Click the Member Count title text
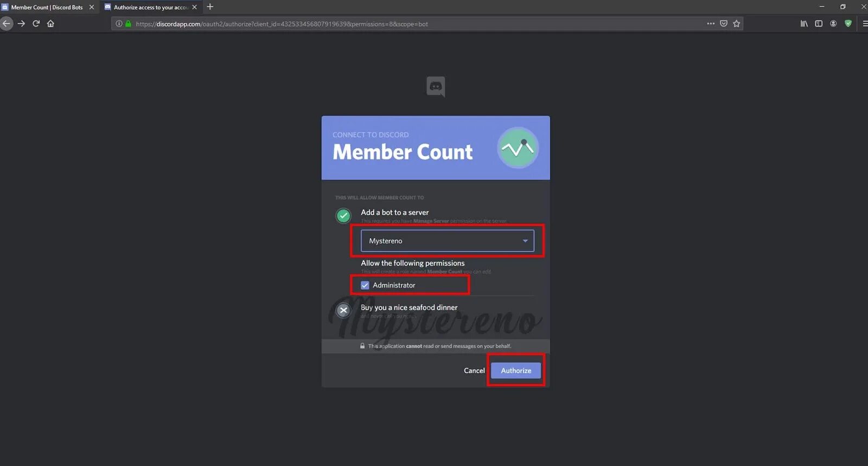Viewport: 868px width, 466px height. coord(403,152)
